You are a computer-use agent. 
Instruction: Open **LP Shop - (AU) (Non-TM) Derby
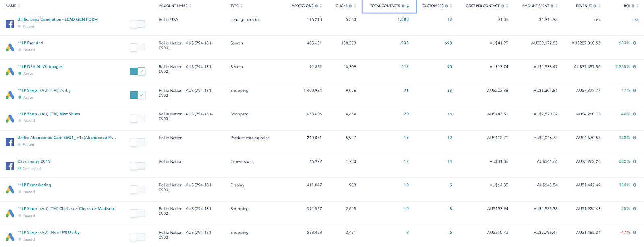point(49,233)
